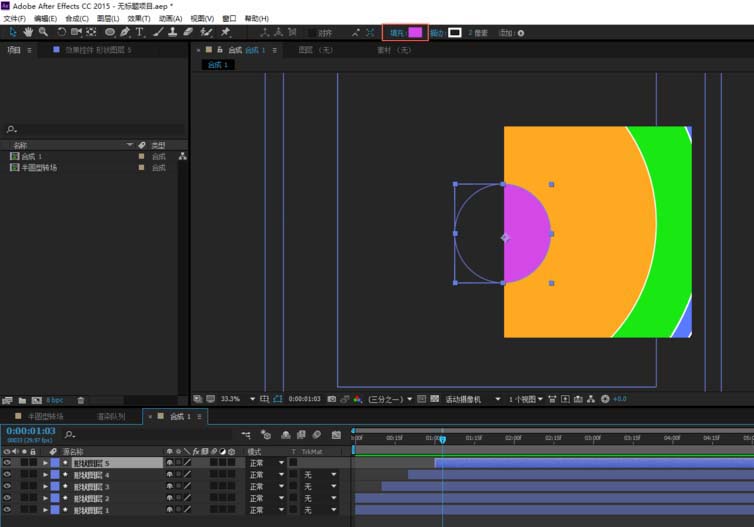Select the Rotation tool
754x527 pixels.
tap(62, 32)
